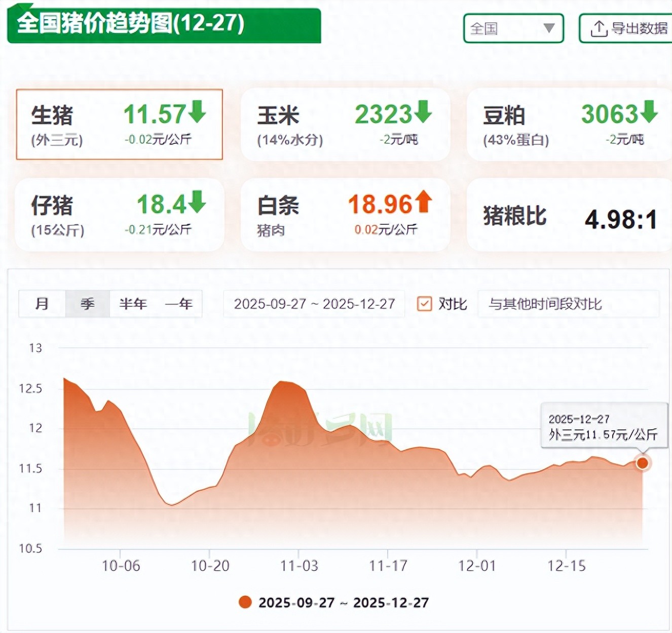Switch to the 月 time range tab
Screen dimensions: 672x633
click(x=42, y=304)
